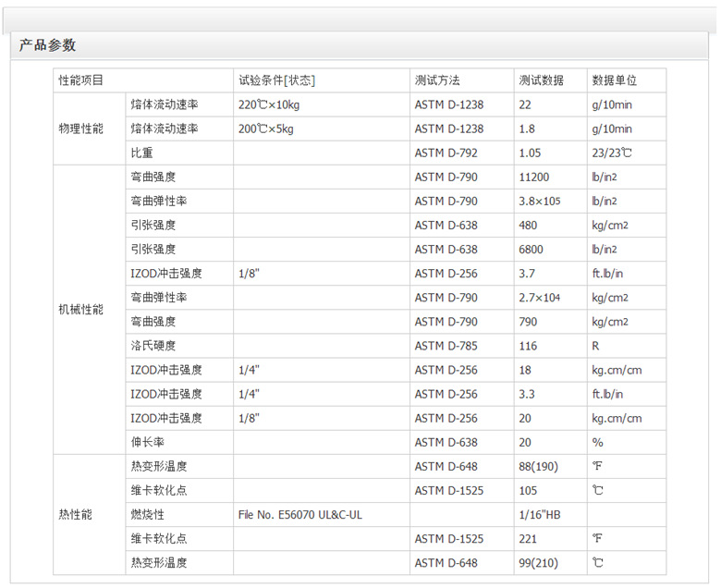Click the ft.lb/in unit in 3.7 row
Viewport: 721px width, 588px height.
(627, 274)
